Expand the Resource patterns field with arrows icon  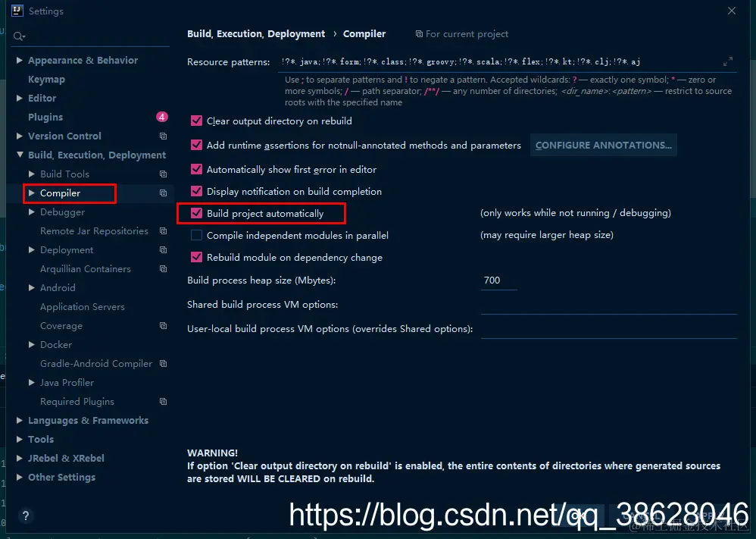[728, 61]
